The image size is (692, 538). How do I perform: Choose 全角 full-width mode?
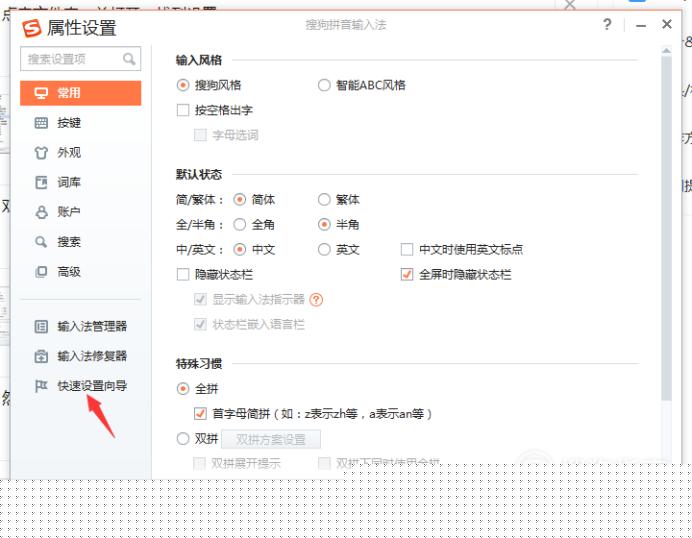coord(239,225)
